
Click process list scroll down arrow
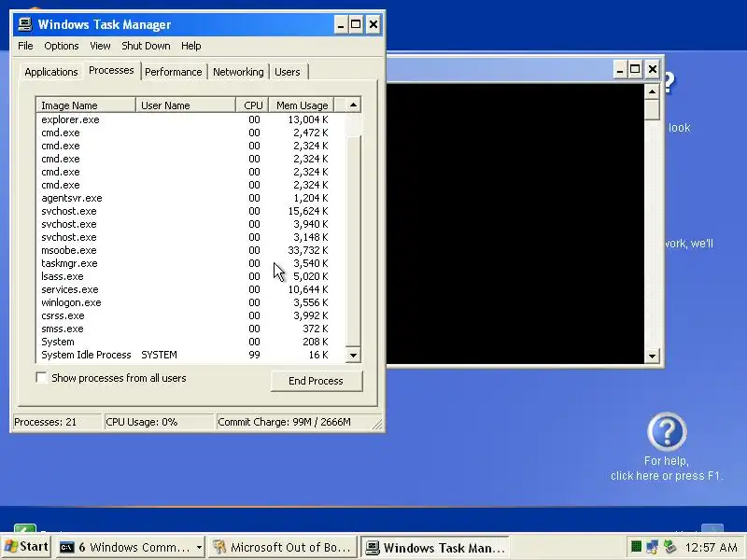point(353,356)
